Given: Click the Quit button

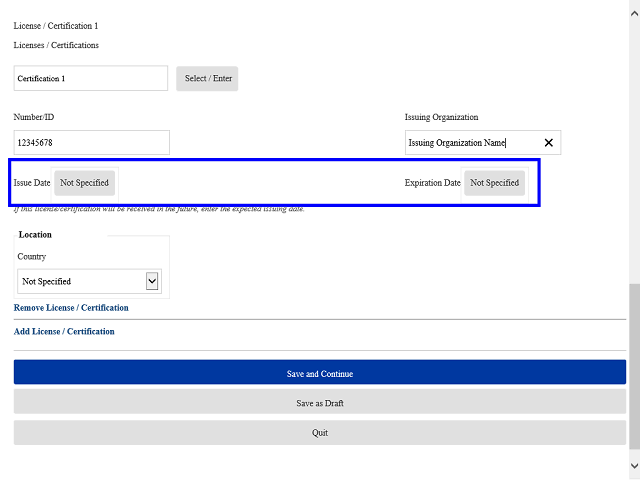Looking at the screenshot, I should [320, 433].
